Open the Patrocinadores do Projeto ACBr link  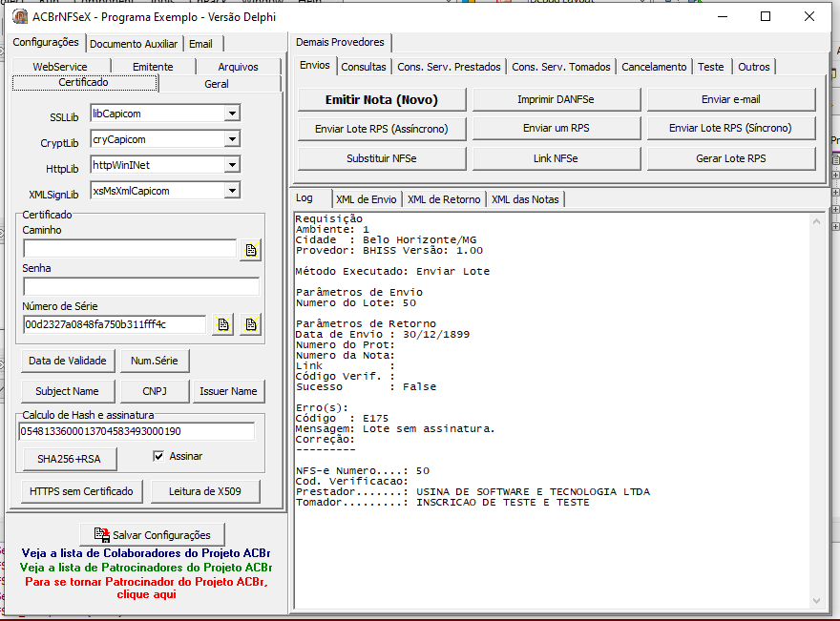146,568
